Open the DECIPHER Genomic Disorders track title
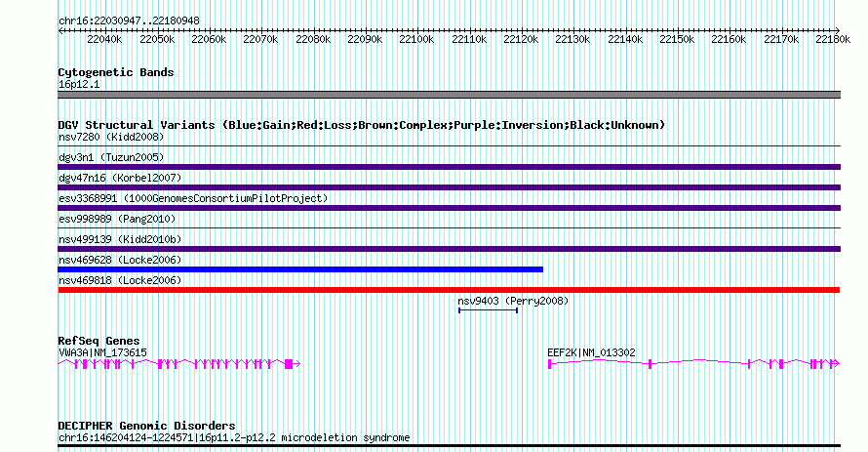Viewport: 868px width, 452px height. coord(146,426)
